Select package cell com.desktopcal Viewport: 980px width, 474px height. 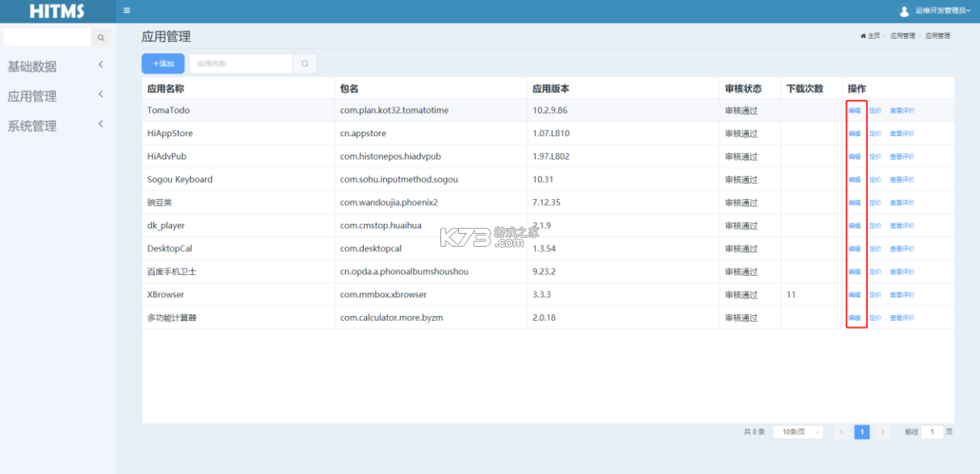pyautogui.click(x=371, y=249)
